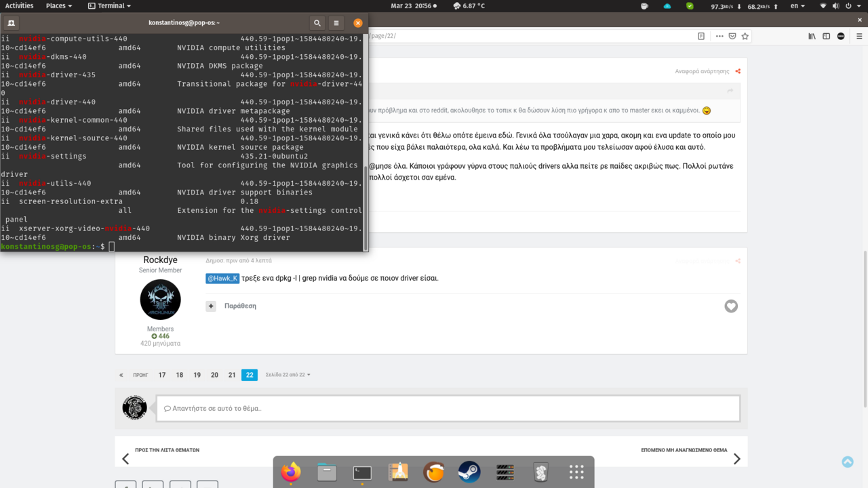Close the terminal window

click(x=357, y=23)
